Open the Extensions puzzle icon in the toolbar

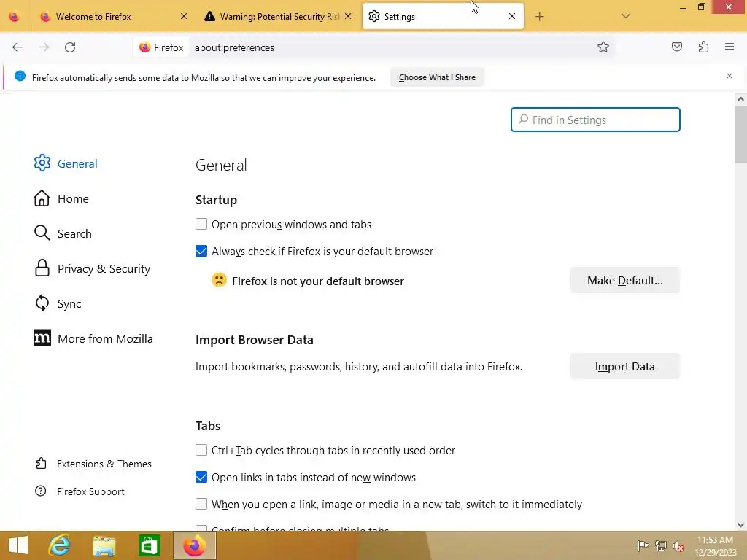pyautogui.click(x=703, y=47)
